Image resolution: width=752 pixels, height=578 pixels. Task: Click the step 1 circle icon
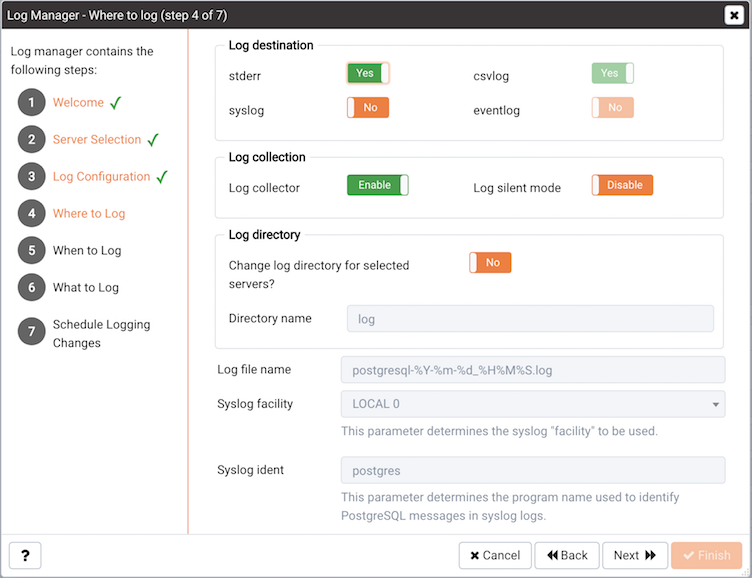point(32,102)
